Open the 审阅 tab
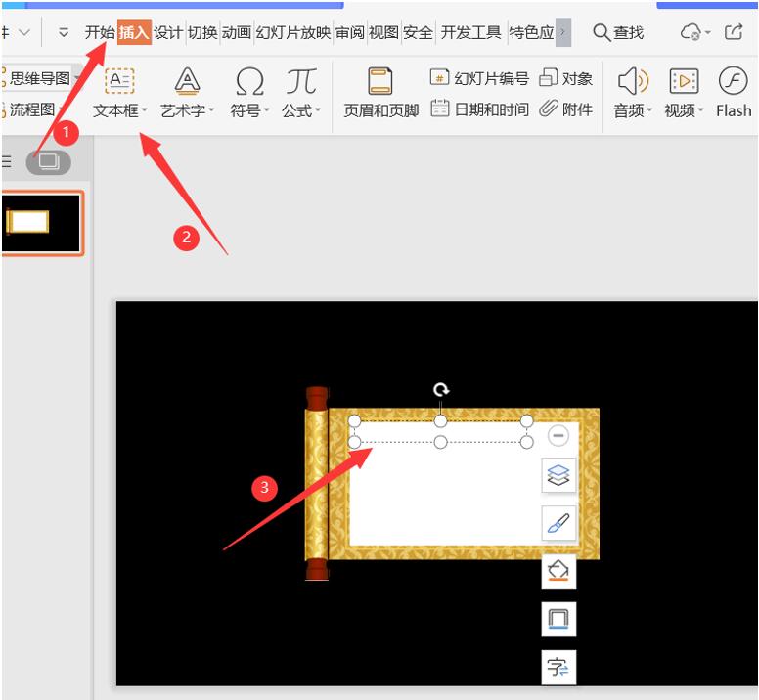 (x=350, y=32)
